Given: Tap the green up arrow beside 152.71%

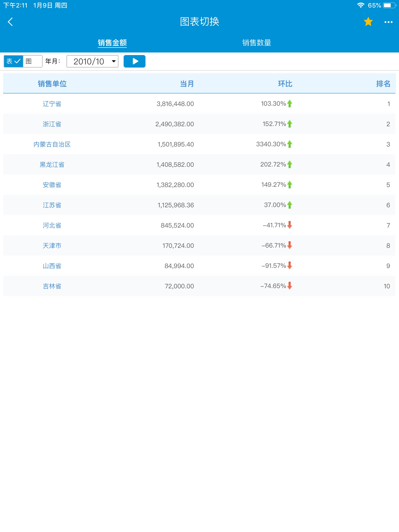Looking at the screenshot, I should coord(290,124).
